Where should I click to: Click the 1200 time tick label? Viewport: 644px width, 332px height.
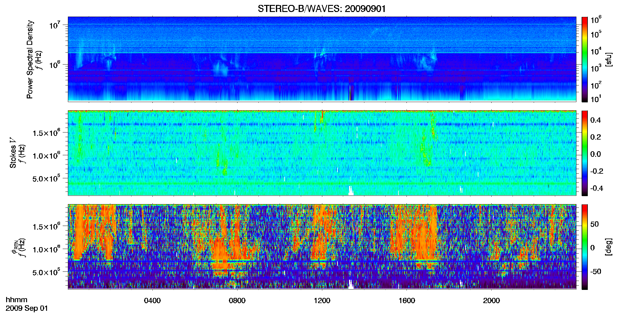[x=322, y=301]
